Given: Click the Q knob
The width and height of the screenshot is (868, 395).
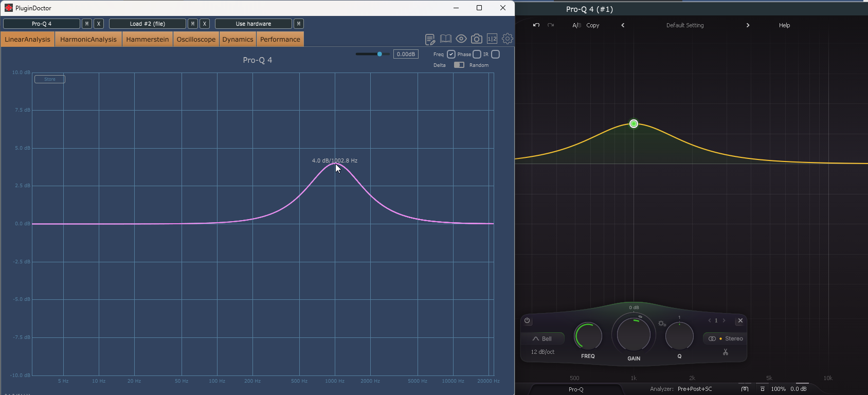Looking at the screenshot, I should tap(679, 337).
